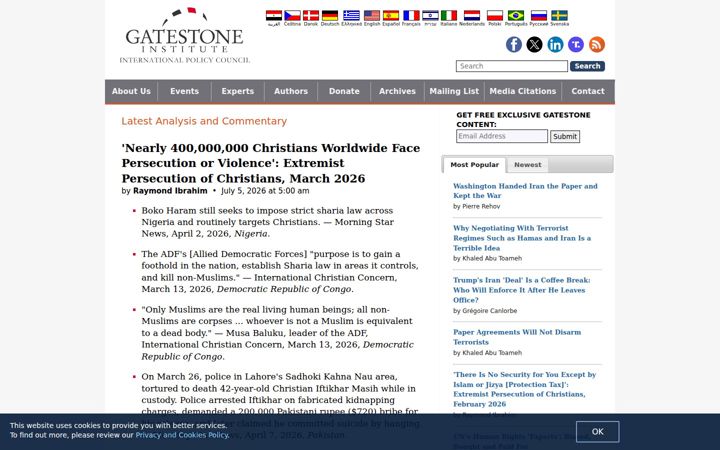The image size is (720, 450).
Task: Open the Gatestone Institute logo homepage
Action: (185, 36)
